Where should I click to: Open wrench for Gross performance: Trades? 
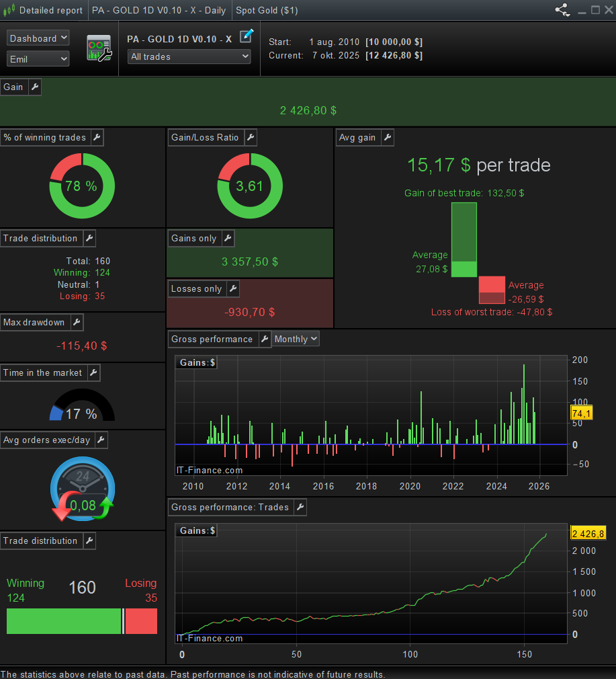[300, 508]
